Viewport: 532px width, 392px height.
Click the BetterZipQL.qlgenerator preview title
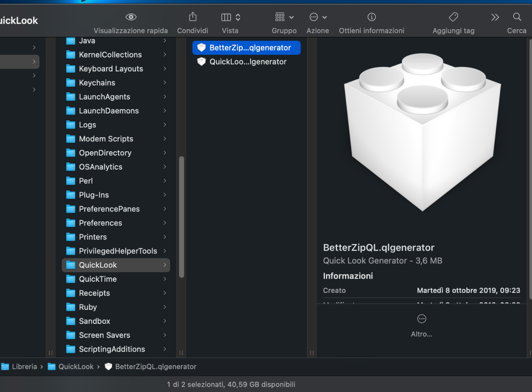click(x=379, y=248)
